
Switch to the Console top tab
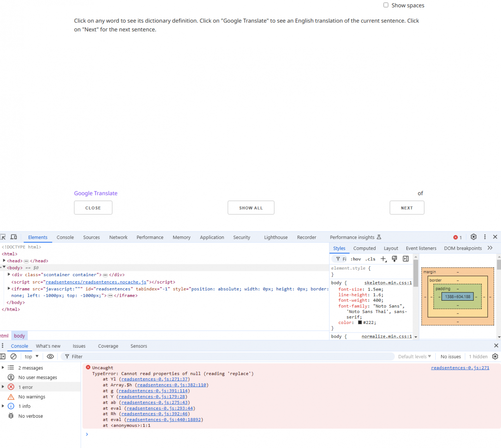tap(65, 237)
